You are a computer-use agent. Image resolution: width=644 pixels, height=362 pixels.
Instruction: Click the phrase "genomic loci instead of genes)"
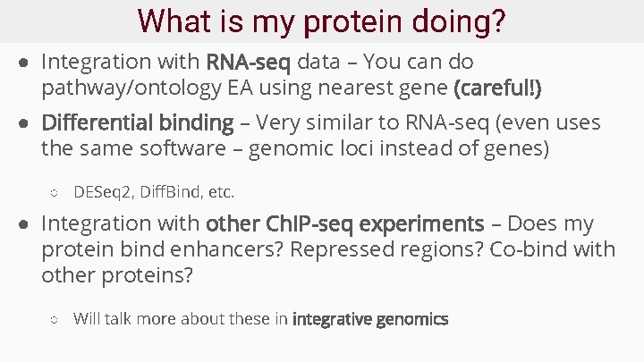tap(399, 147)
